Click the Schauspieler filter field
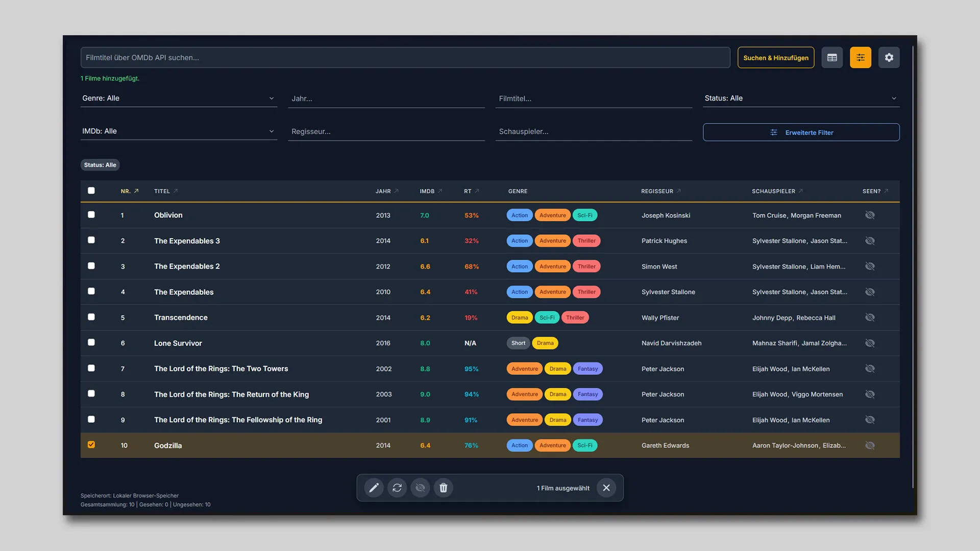Screen dimensions: 980x551 pyautogui.click(x=594, y=132)
